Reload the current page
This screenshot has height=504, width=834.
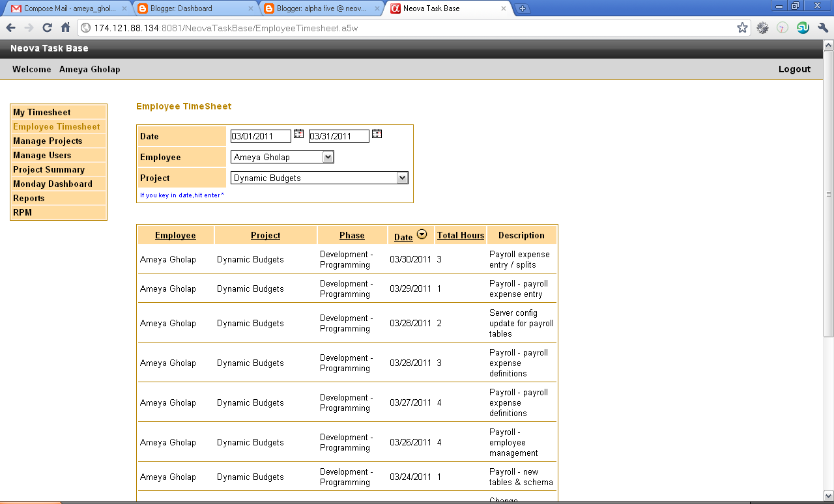pos(46,28)
